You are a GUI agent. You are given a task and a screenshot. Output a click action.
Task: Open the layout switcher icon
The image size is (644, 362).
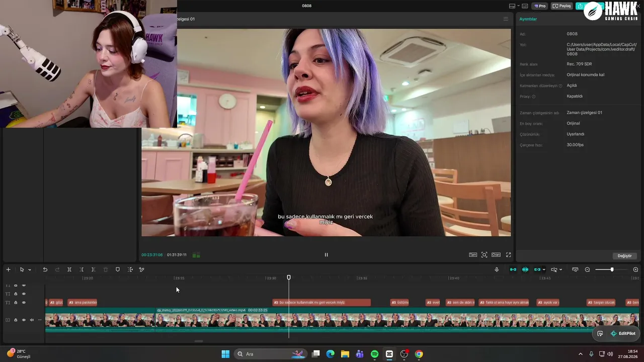tap(512, 6)
